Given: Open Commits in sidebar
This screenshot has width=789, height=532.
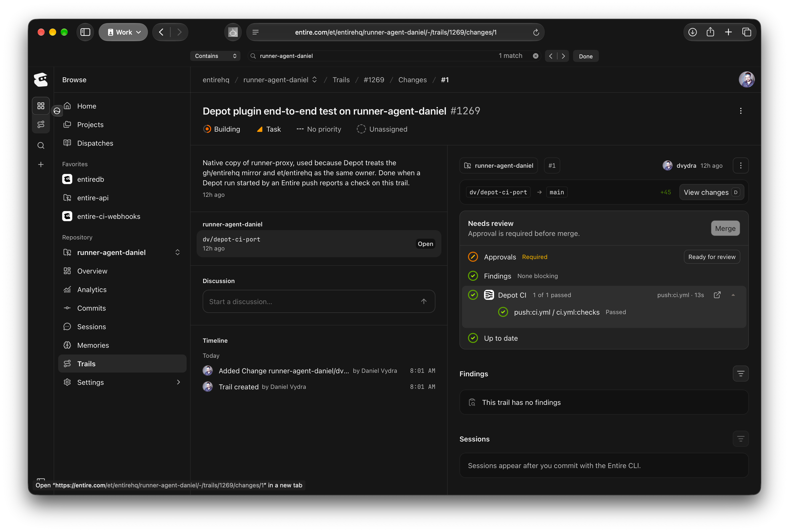Looking at the screenshot, I should [122, 308].
